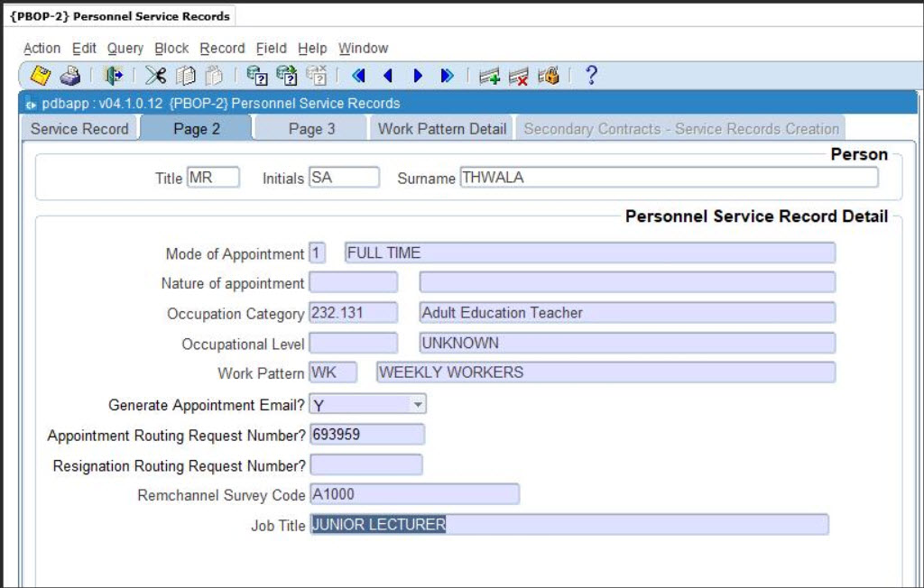Click the Delete Record icon with red X
The image size is (924, 588).
tap(519, 77)
